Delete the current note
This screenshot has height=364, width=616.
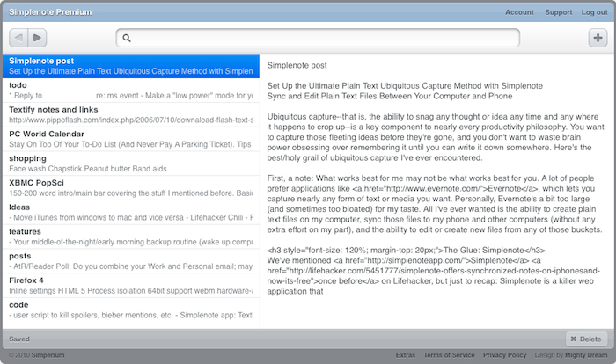(x=585, y=339)
